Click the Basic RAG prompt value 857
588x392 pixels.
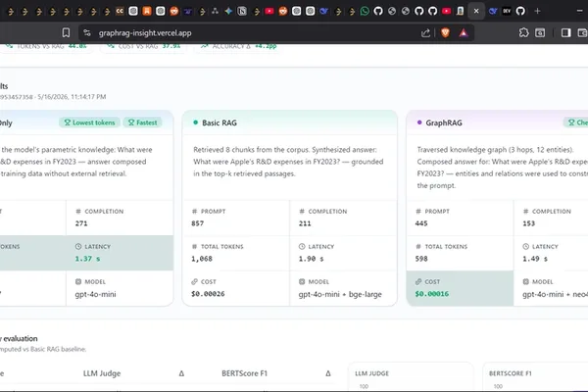click(198, 223)
